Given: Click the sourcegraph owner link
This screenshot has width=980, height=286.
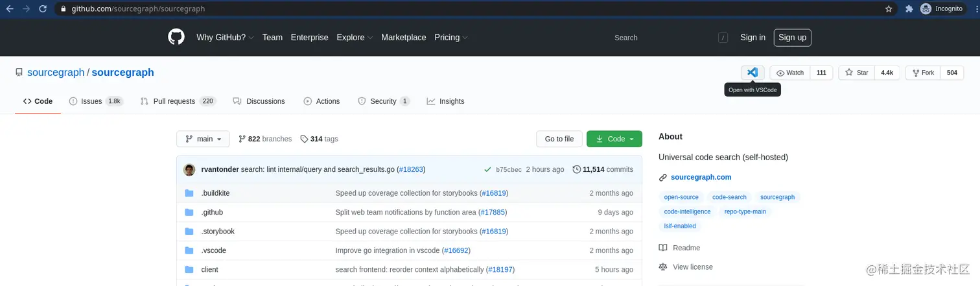Looking at the screenshot, I should pos(56,73).
